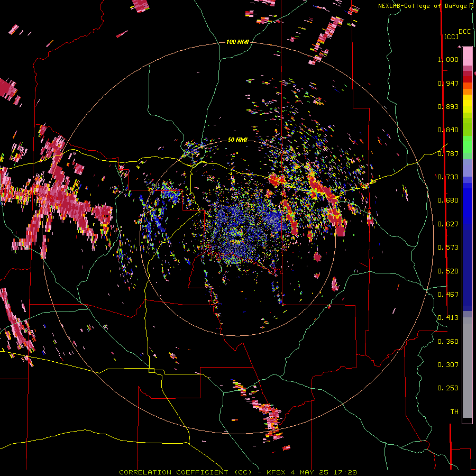Click the 50 NMI range ring label

pos(237,140)
